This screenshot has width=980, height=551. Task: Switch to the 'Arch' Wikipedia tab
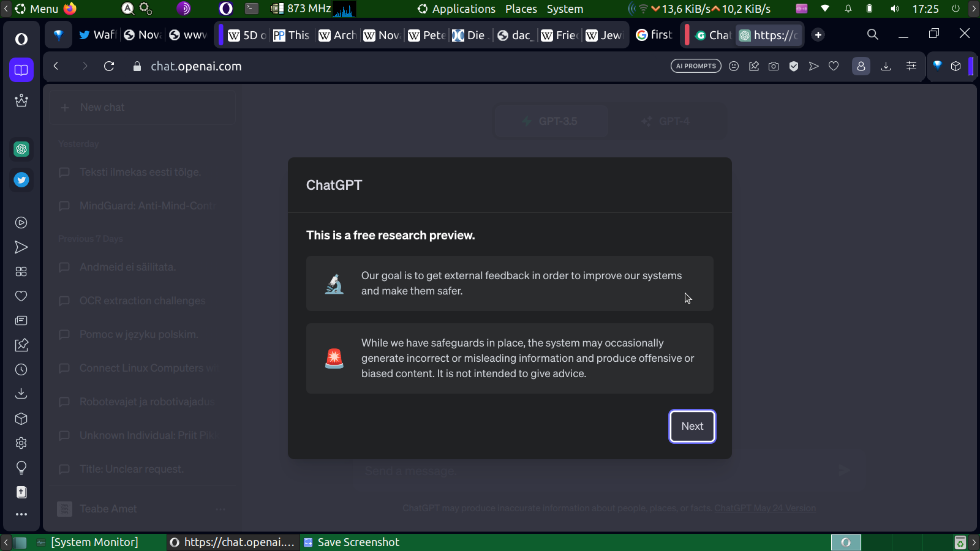click(337, 35)
